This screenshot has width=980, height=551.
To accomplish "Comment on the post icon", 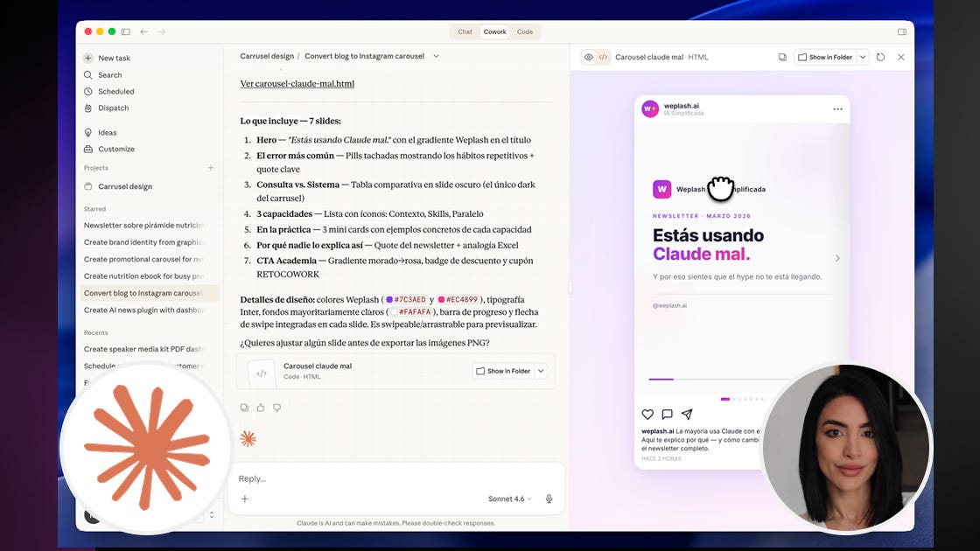I will [x=667, y=415].
